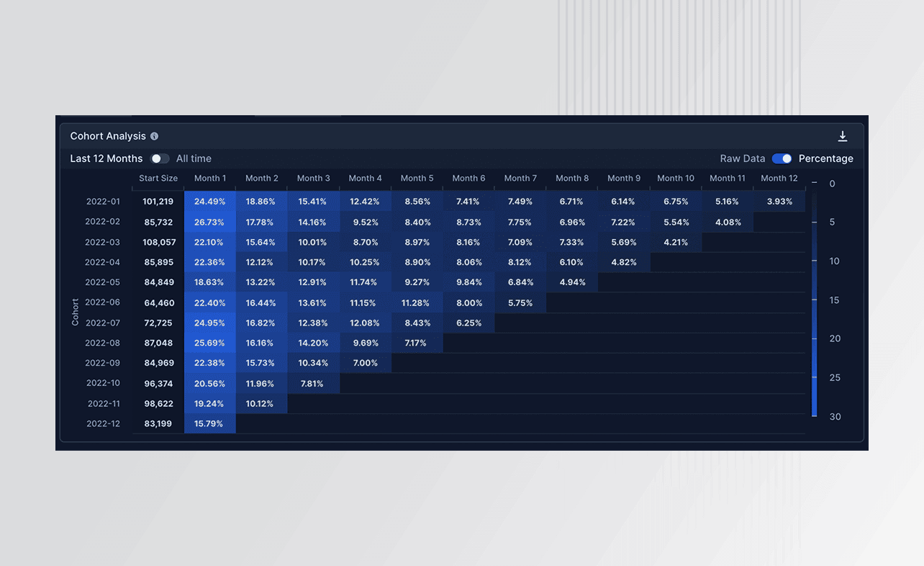Click the Month 12 column header

779,178
